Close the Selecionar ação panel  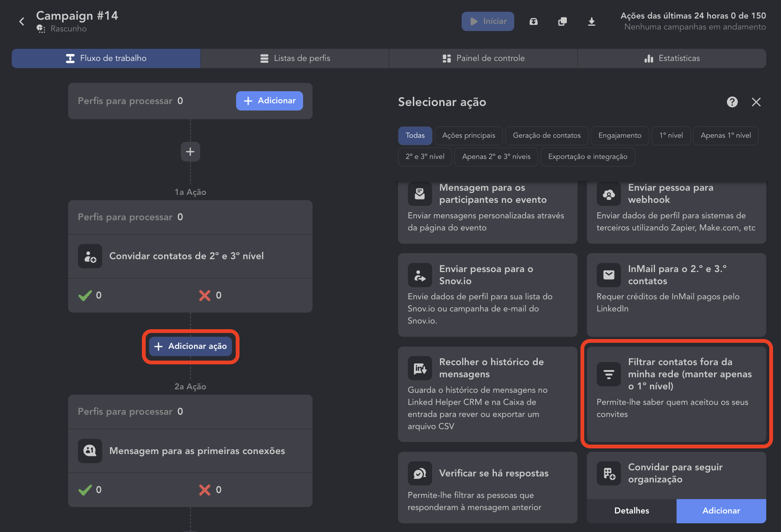[756, 102]
